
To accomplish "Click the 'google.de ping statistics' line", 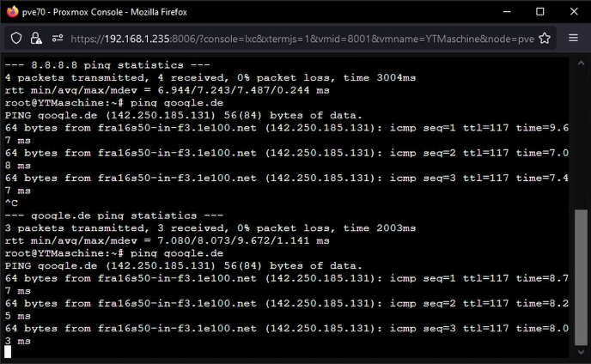I will coord(114,215).
